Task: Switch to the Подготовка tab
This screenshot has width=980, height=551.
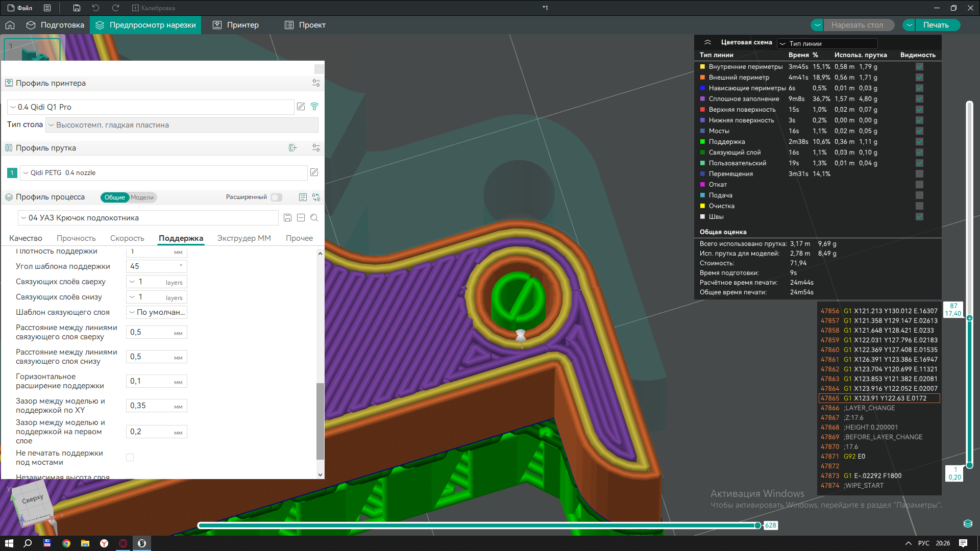Action: [55, 25]
